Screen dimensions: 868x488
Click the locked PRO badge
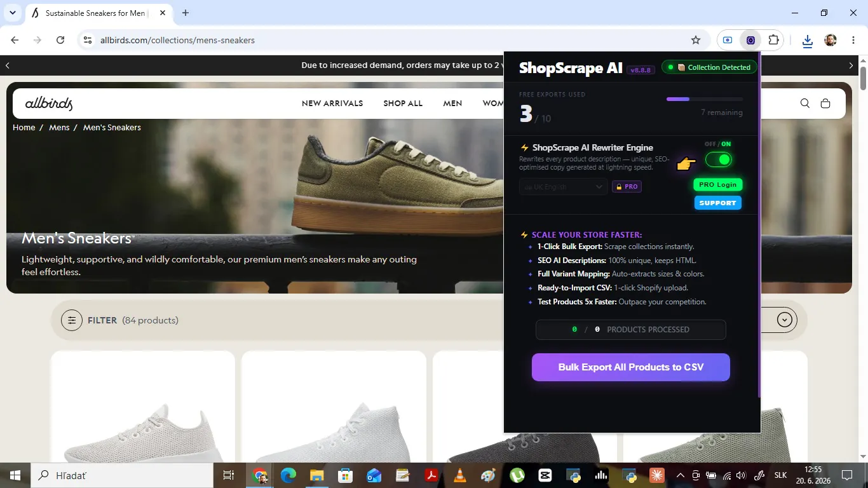pyautogui.click(x=627, y=187)
